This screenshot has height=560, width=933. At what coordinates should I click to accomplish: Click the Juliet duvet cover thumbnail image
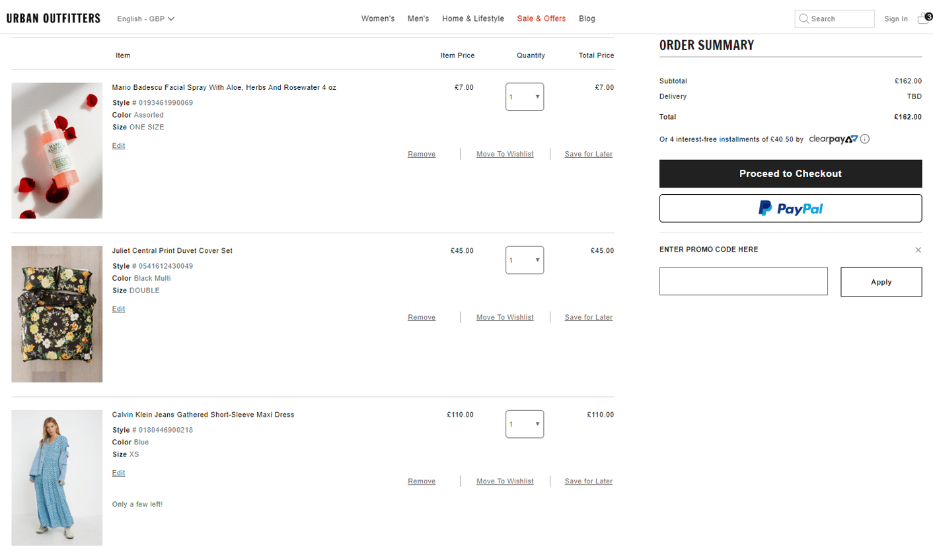pos(56,314)
